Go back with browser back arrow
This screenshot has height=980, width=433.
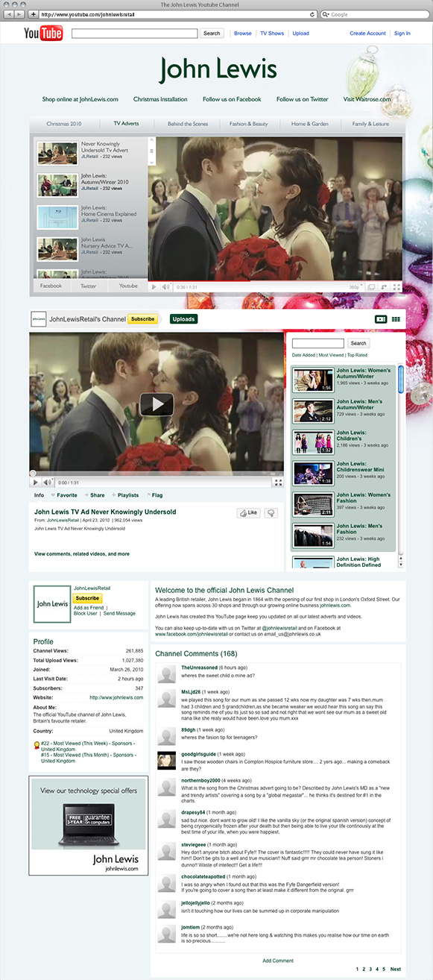point(10,14)
